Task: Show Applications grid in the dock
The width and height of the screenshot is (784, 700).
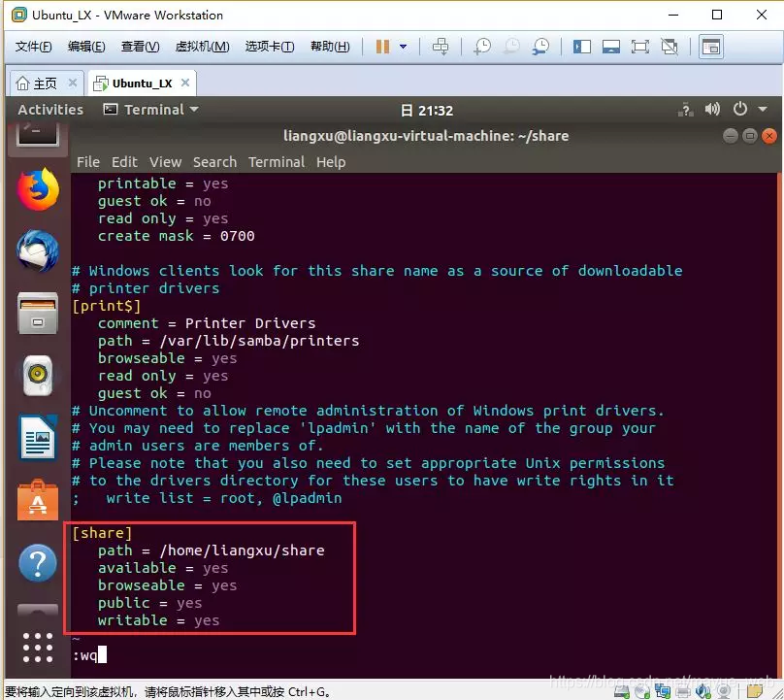Action: point(38,647)
